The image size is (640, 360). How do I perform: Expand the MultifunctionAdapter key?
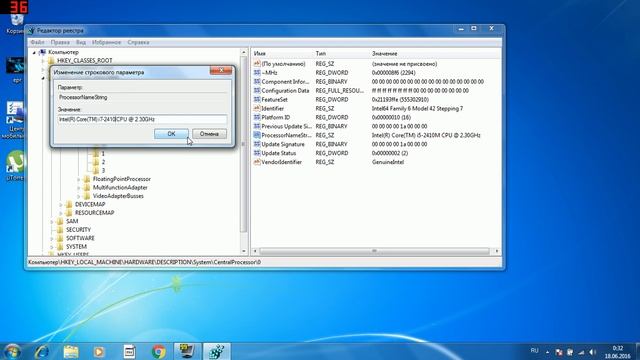tap(79, 188)
